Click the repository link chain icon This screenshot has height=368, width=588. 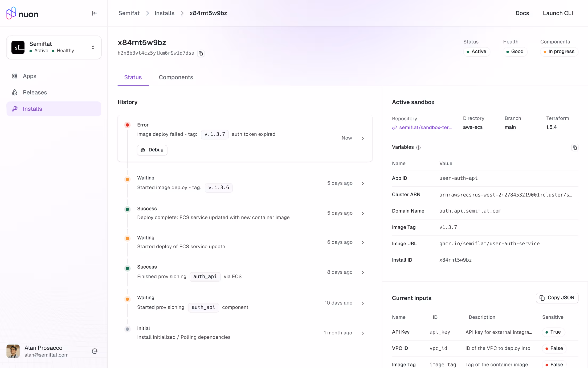(394, 128)
